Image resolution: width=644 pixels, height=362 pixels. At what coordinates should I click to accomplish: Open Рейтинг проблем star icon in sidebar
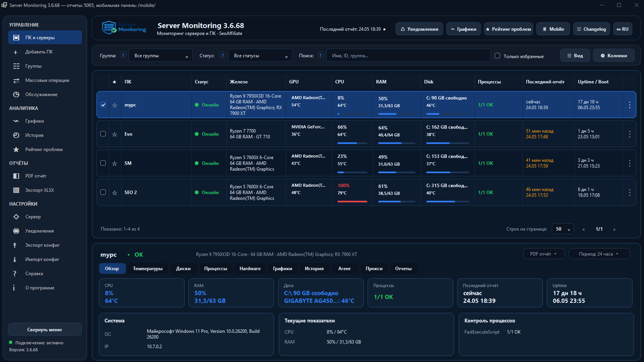[x=16, y=149]
